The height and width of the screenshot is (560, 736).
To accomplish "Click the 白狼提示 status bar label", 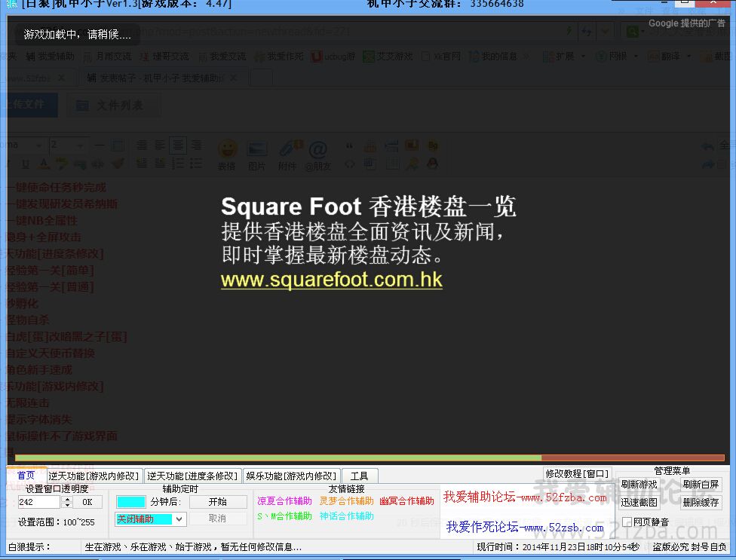I will pos(29,547).
